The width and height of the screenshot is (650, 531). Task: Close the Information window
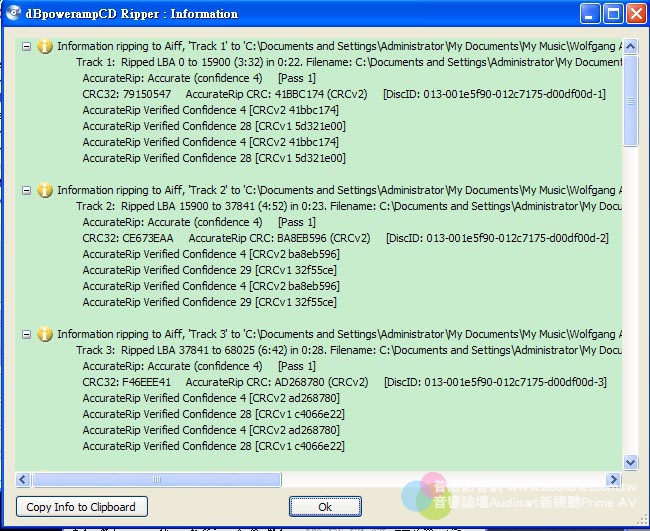coord(636,14)
